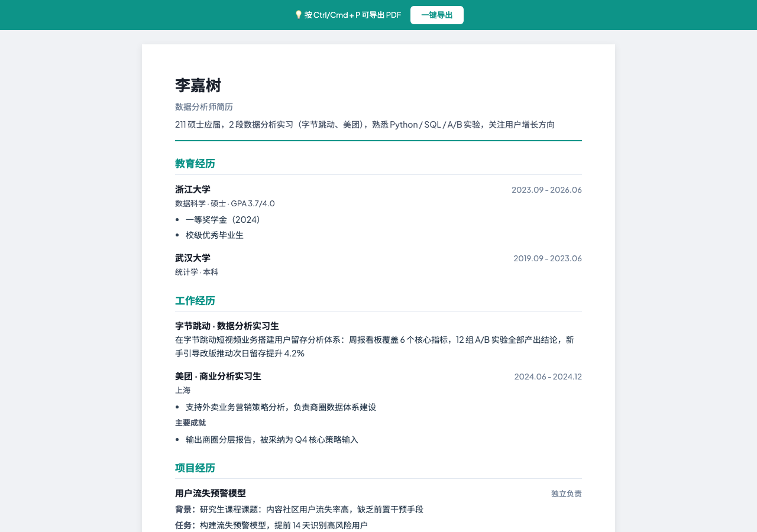Click the date range 2019.09 - 2023.06
This screenshot has height=532, width=757.
(x=548, y=258)
